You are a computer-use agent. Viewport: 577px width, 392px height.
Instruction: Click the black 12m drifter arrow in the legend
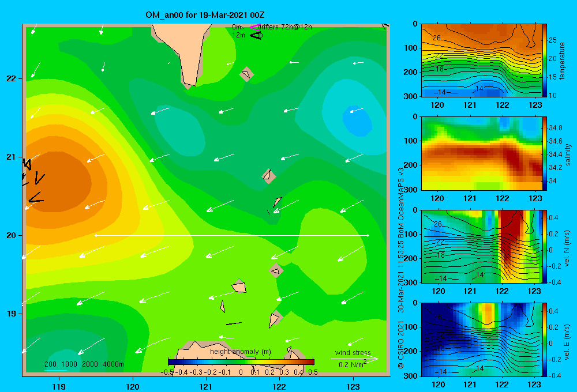coord(255,35)
